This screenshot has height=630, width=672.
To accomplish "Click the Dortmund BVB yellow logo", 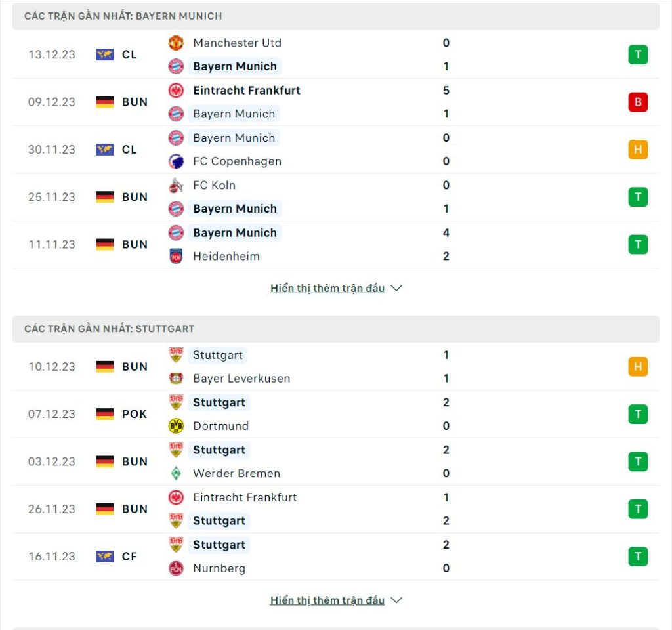I will click(x=176, y=426).
